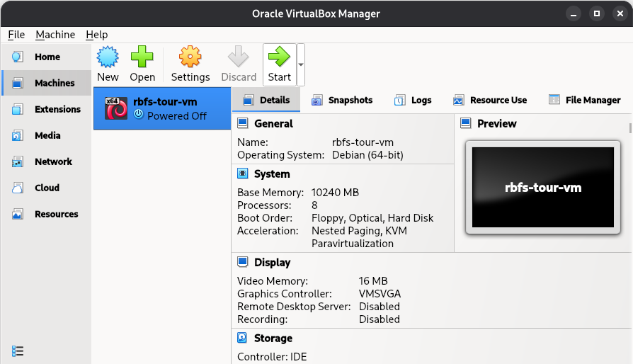The width and height of the screenshot is (633, 364).
Task: Click the list view icon at sidebar bottom
Action: (x=18, y=351)
